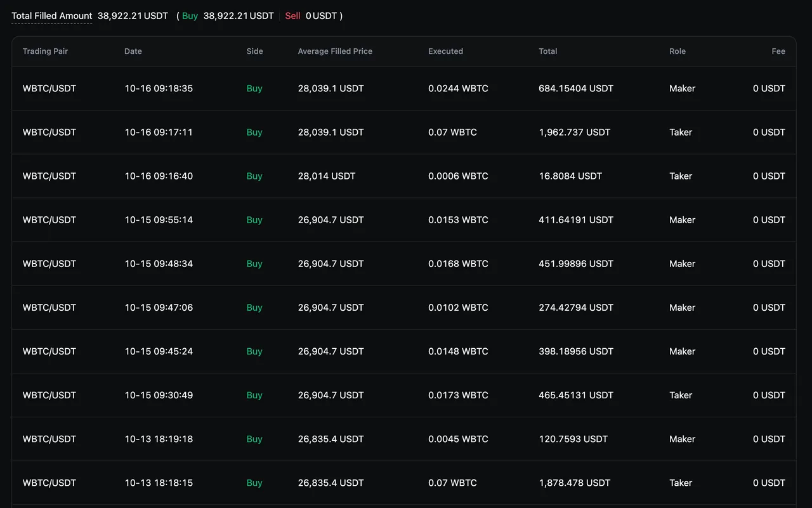Image resolution: width=812 pixels, height=508 pixels.
Task: Click the Buy side of 10-15 09:45:24 trade
Action: click(254, 351)
